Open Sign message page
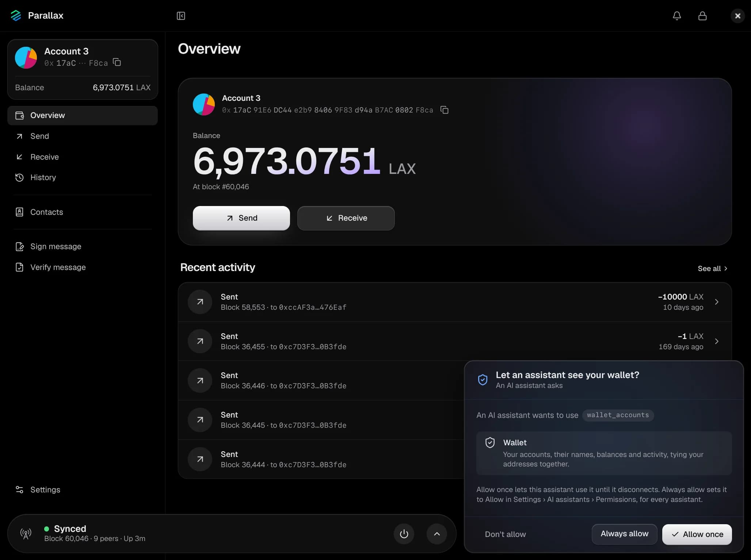The width and height of the screenshot is (751, 560). point(83,247)
